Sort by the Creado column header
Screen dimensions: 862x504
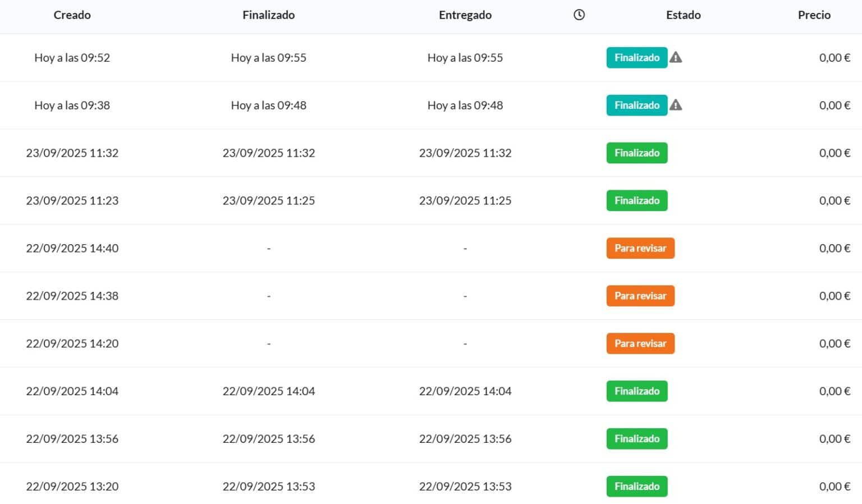pyautogui.click(x=72, y=15)
